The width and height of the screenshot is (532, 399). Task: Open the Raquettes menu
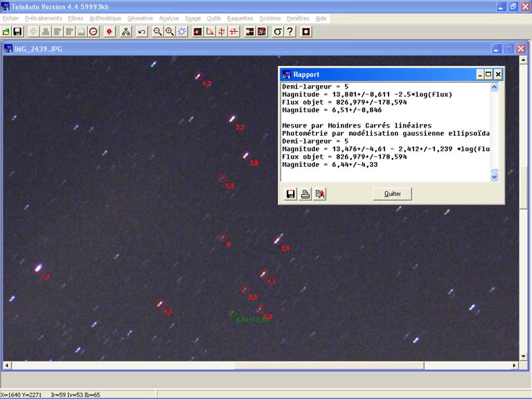[240, 18]
